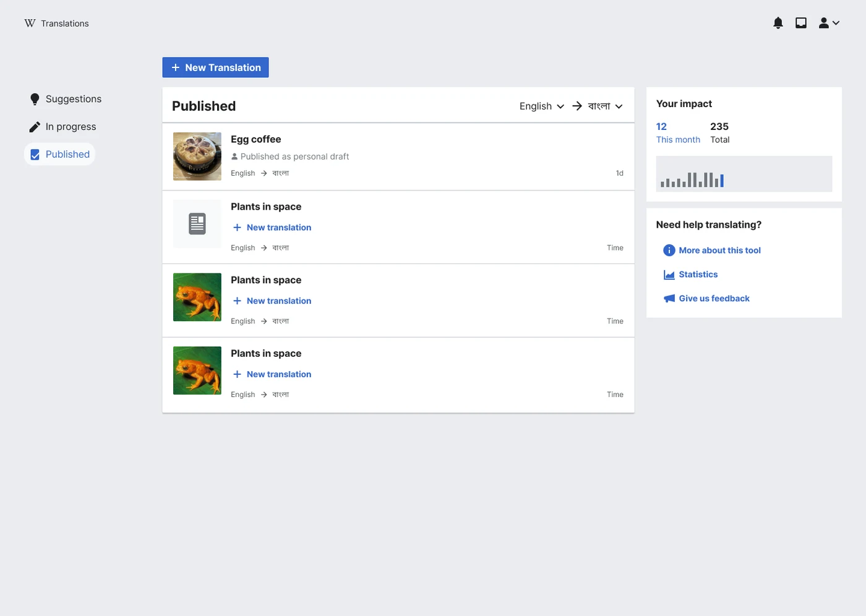Click the 1d timestamp on Egg coffee

(x=619, y=173)
